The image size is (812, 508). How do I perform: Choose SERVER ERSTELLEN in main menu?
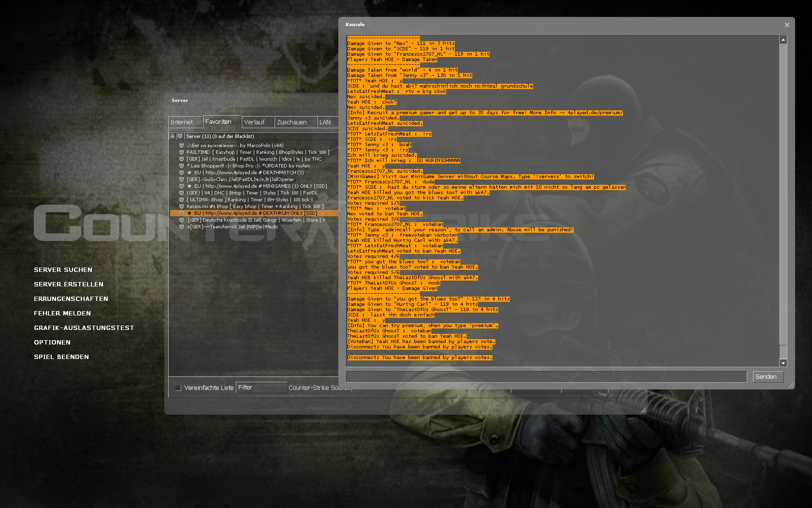point(69,284)
